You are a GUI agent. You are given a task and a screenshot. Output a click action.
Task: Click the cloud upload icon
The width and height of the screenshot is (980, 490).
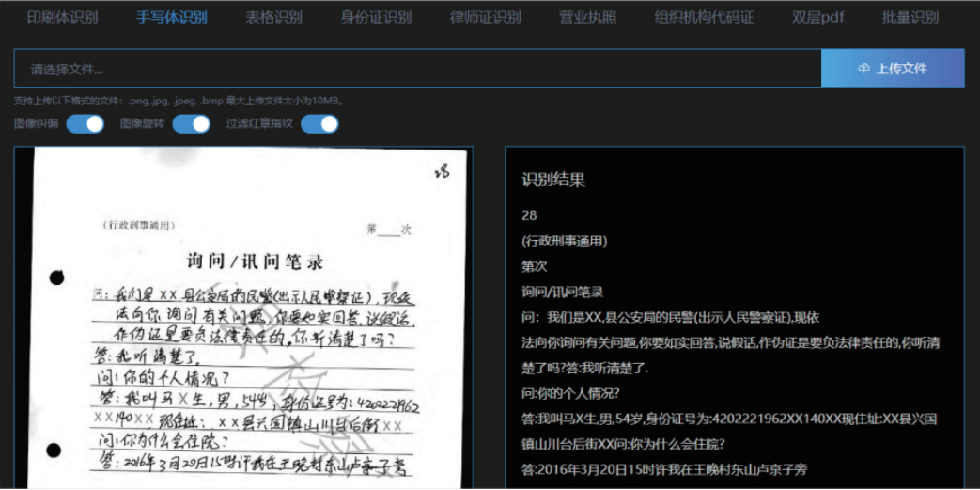(x=863, y=69)
